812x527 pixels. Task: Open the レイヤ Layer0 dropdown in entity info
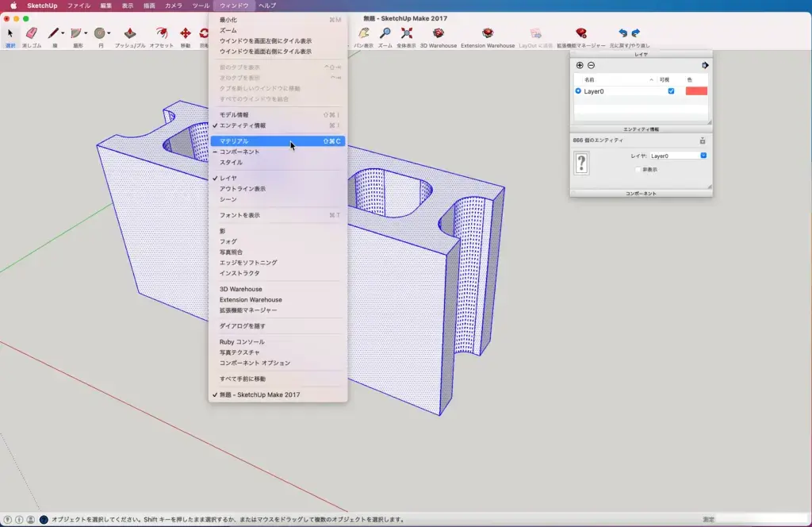point(679,156)
